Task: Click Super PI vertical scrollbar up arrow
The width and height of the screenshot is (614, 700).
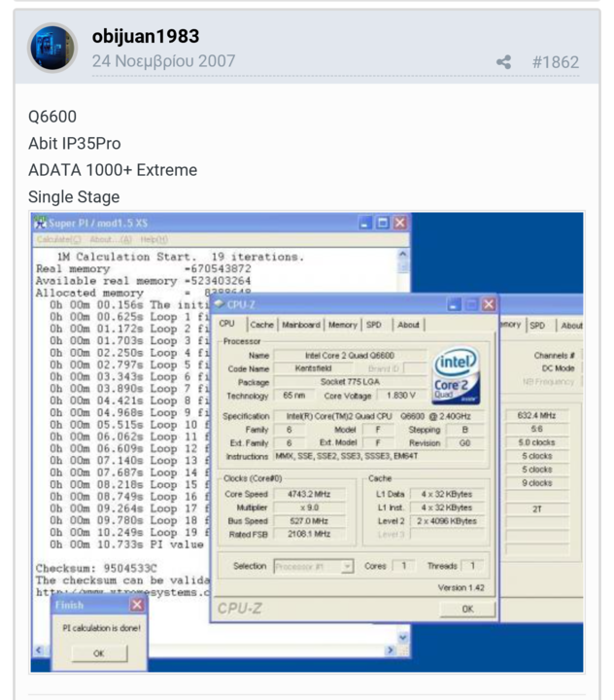Action: tap(403, 255)
